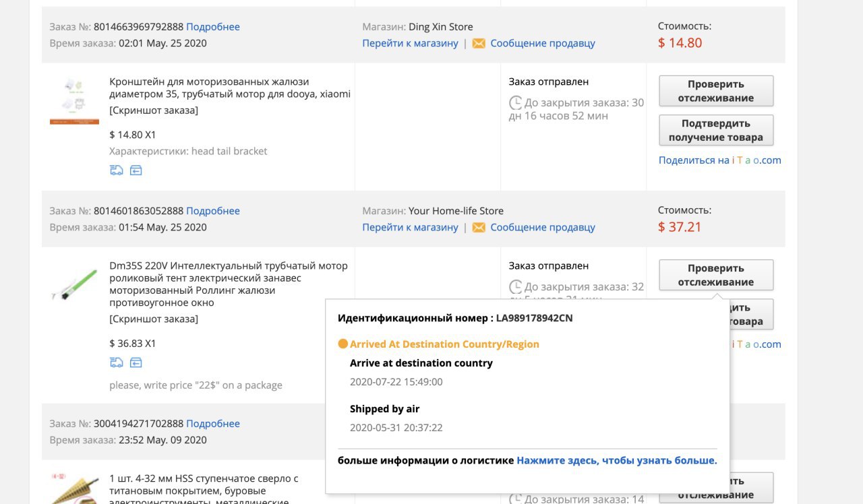Screen dimensions: 863x504
Task: Open bracket product thumbnail image
Action: tap(74, 101)
